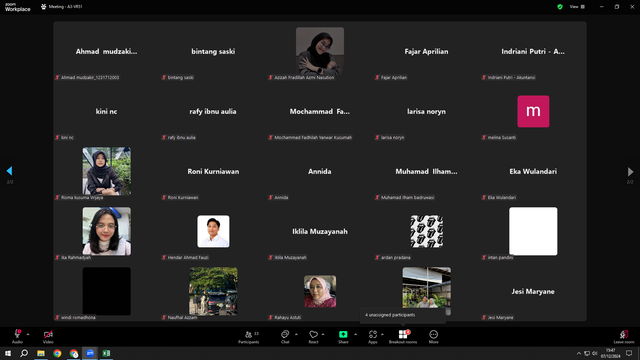Click the Muhamad Ilham... participant tile
Image resolution: width=640 pixels, height=360 pixels.
427,171
